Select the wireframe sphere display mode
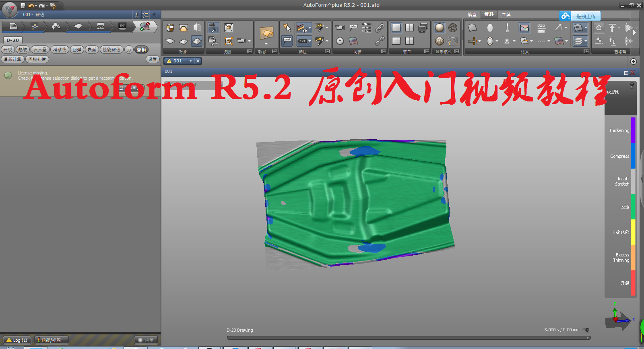The width and height of the screenshot is (644, 349). click(453, 28)
